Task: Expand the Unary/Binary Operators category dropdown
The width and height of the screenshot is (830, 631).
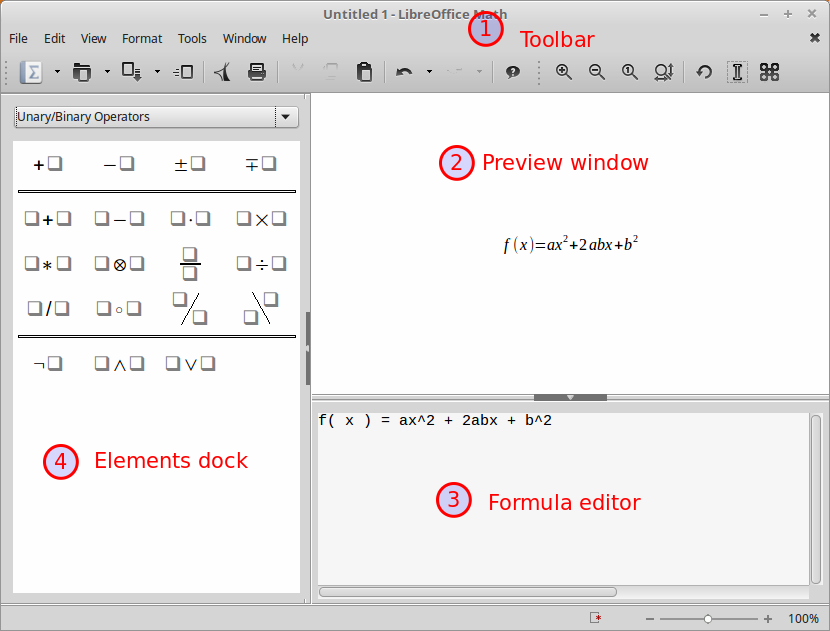Action: tap(286, 117)
